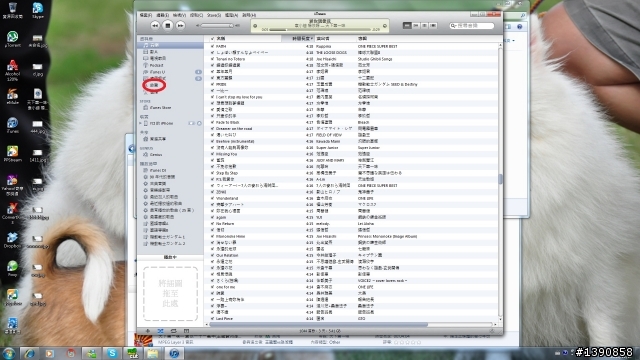The height and width of the screenshot is (360, 640).
Task: Adjust the volume slider
Action: click(x=217, y=26)
